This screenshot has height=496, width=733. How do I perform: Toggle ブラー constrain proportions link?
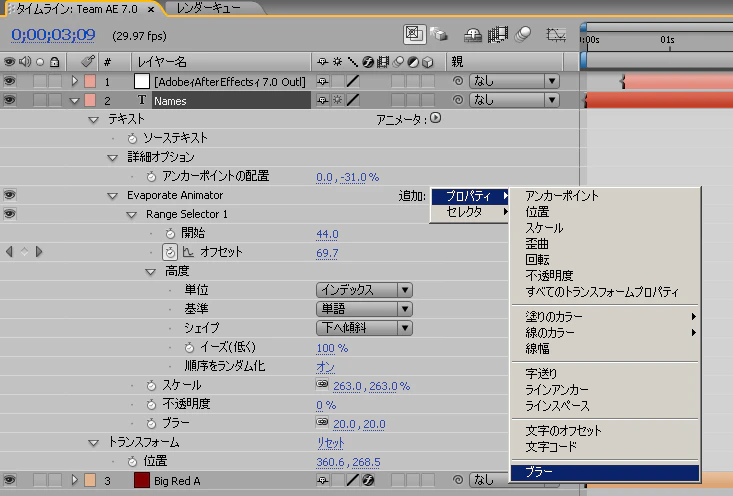click(x=322, y=422)
